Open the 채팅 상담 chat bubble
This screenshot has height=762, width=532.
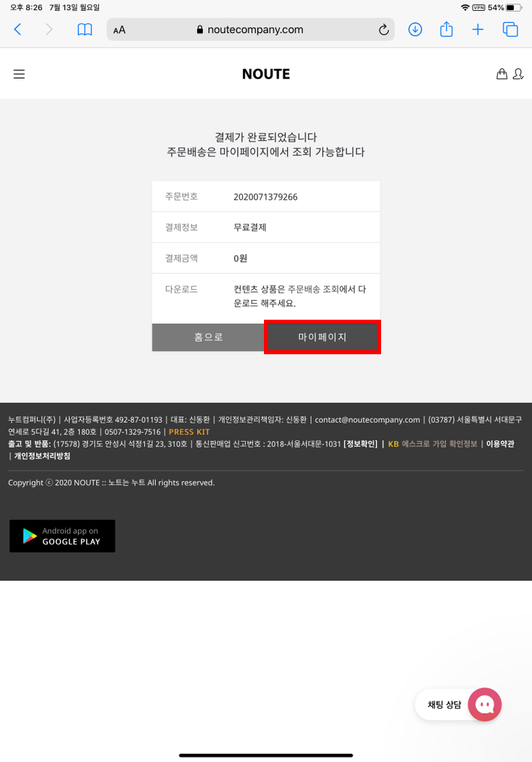[458, 704]
